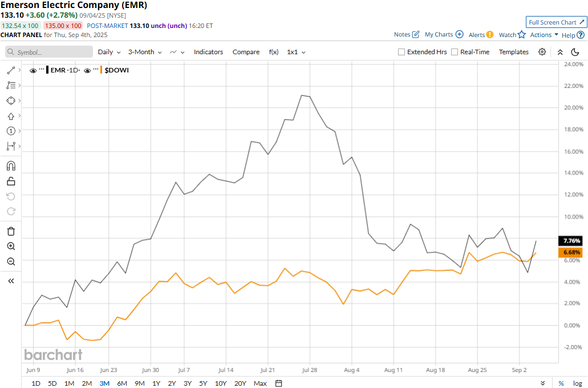
Task: Click the redo icon
Action: 11,211
